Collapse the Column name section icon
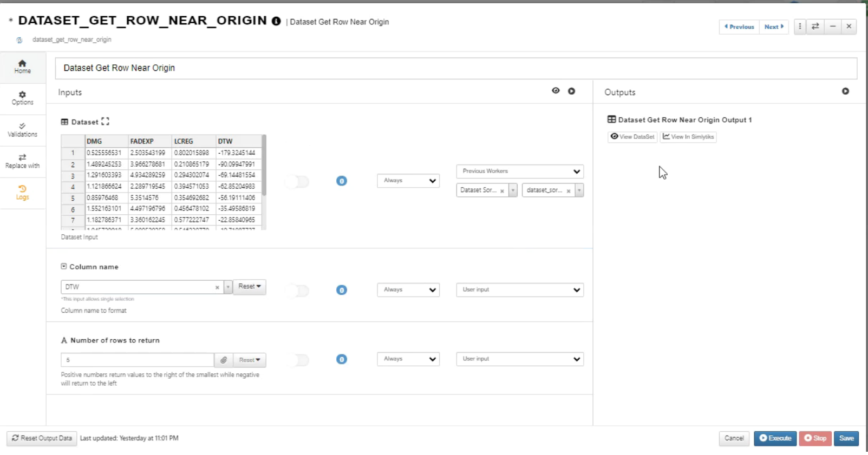The height and width of the screenshot is (455, 868). point(64,266)
